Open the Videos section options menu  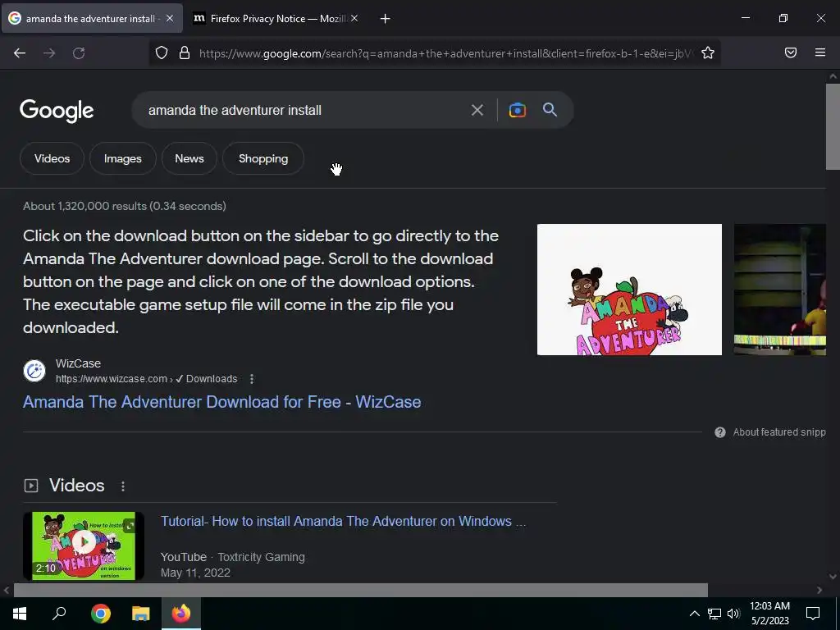[123, 486]
